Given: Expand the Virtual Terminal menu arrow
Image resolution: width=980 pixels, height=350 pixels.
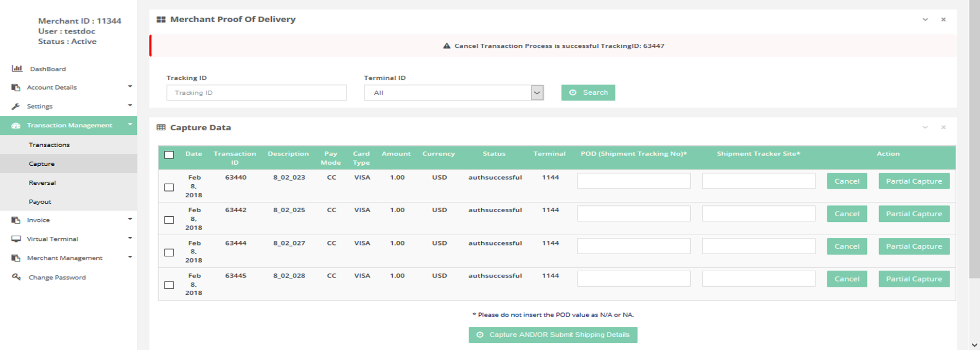Looking at the screenshot, I should tap(130, 238).
